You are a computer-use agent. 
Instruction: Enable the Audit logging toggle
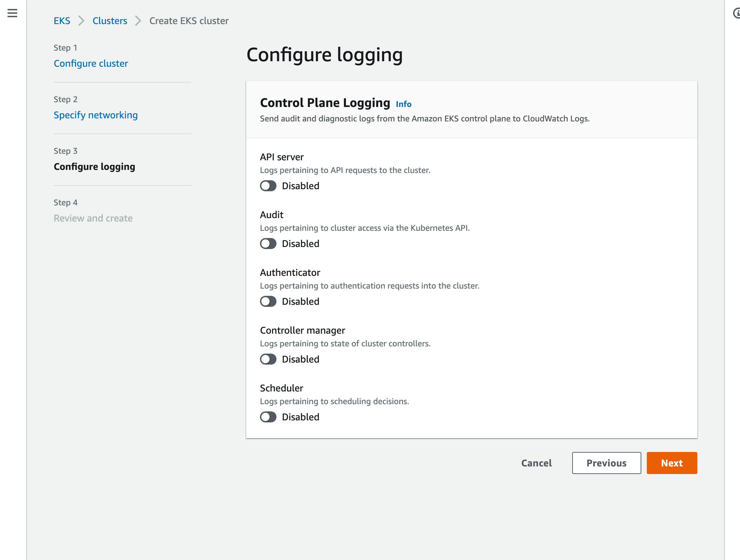coord(268,244)
